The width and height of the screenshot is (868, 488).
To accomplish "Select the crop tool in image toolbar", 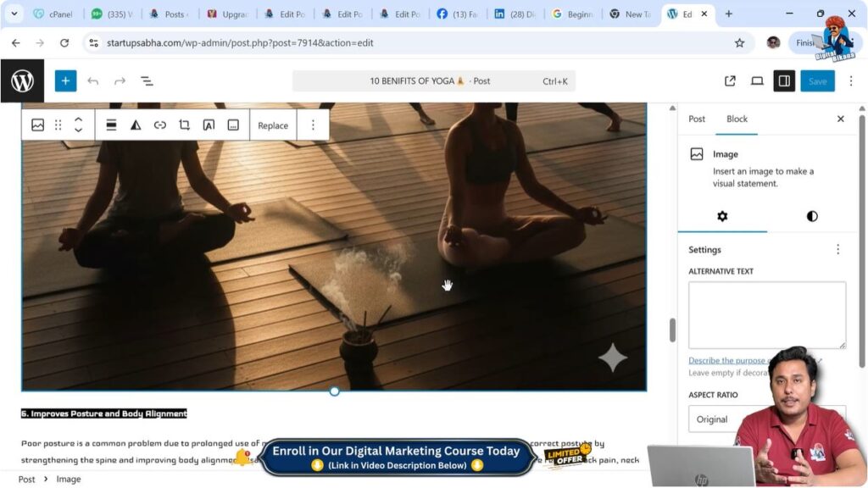I will (184, 125).
